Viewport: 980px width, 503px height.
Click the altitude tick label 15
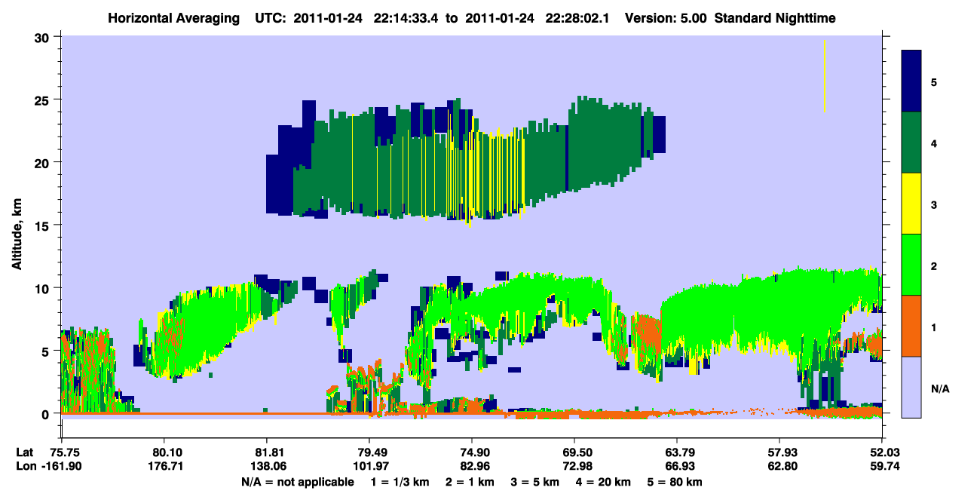point(43,225)
